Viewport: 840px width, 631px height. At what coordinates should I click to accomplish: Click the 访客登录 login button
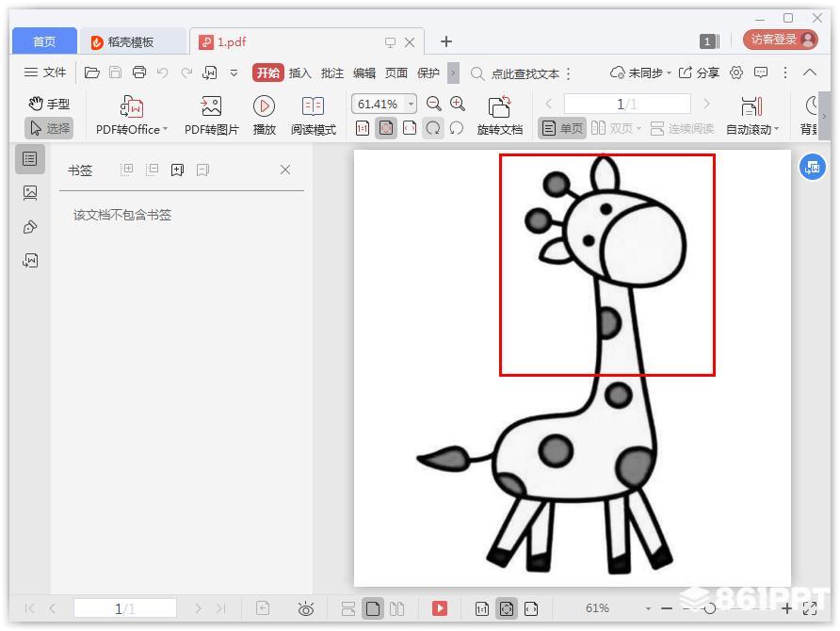coord(781,40)
